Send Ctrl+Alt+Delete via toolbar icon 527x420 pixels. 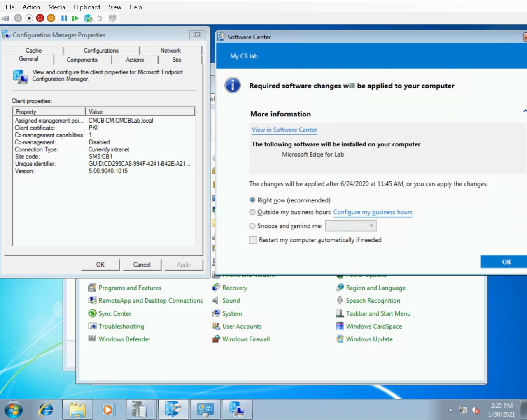(x=5, y=18)
